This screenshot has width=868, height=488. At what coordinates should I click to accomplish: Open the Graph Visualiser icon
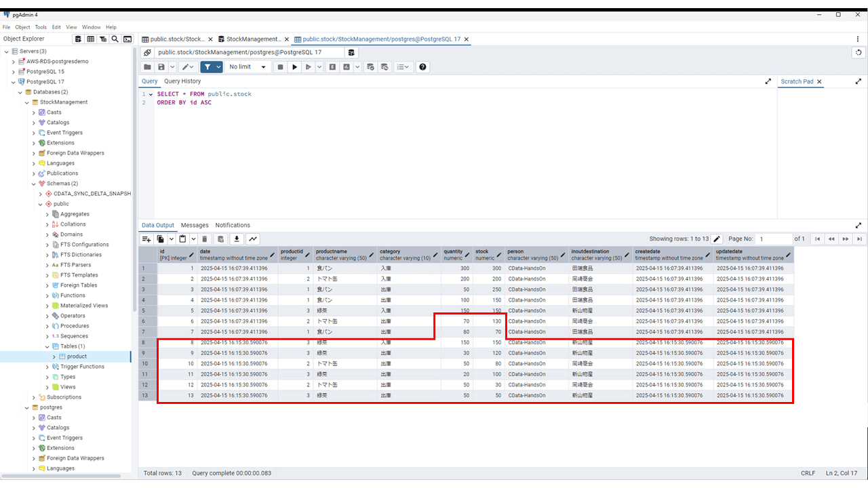[253, 239]
